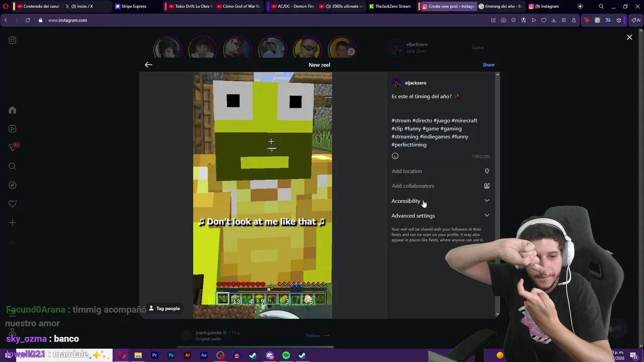644x362 pixels.
Task: Click Follow next to juani.garciia
Action: pyautogui.click(x=312, y=335)
